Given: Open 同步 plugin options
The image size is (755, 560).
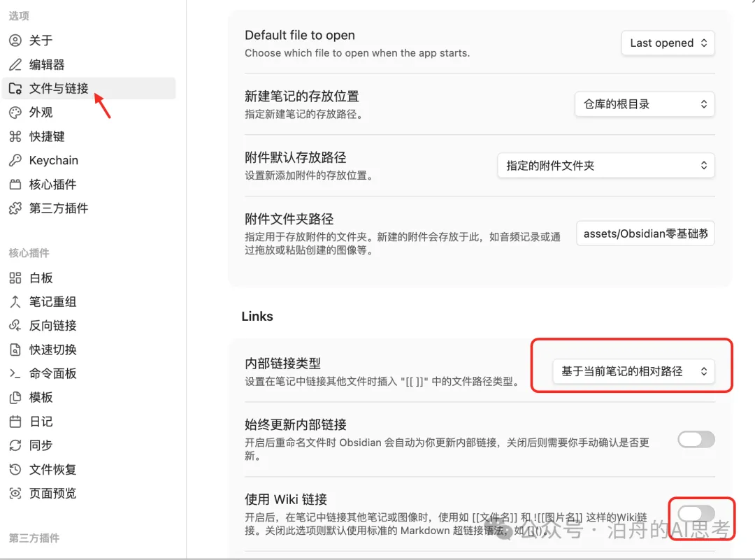Looking at the screenshot, I should (x=89, y=445).
